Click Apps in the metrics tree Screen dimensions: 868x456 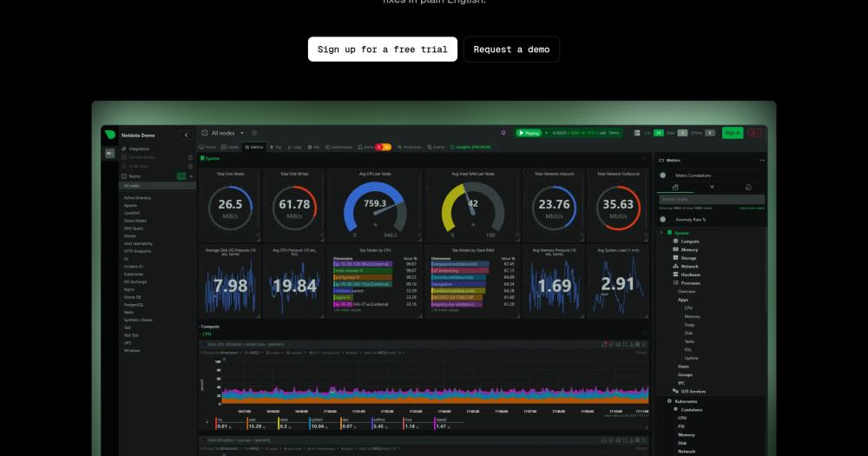pos(683,300)
